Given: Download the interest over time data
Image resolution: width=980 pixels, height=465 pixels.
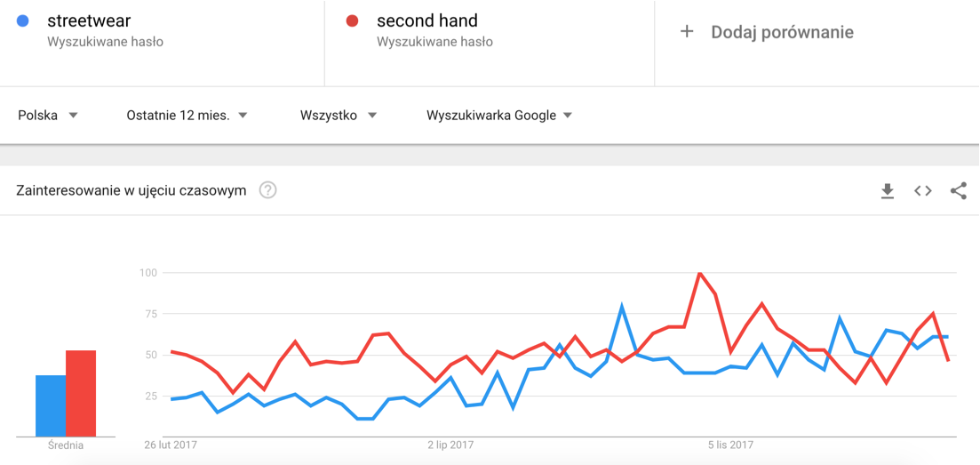Looking at the screenshot, I should [887, 191].
